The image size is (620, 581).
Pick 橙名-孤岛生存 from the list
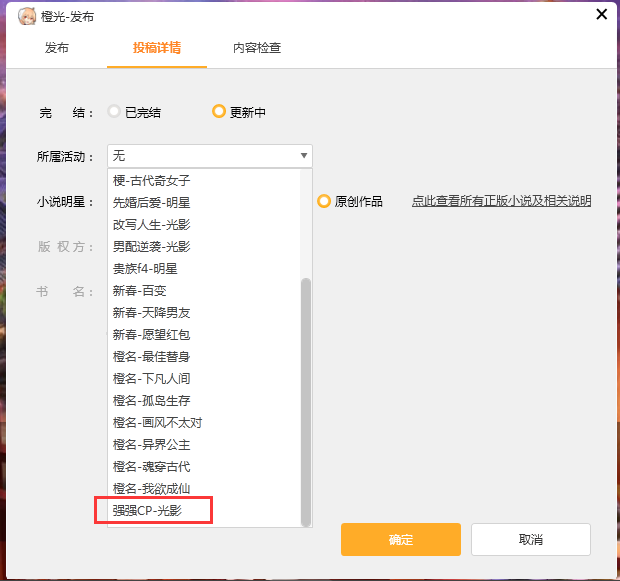coord(151,401)
